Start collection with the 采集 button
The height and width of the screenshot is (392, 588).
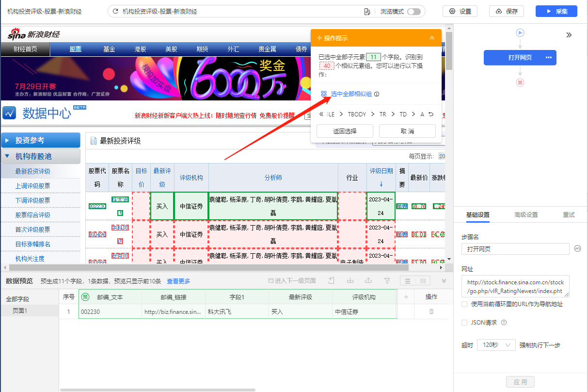coord(556,11)
